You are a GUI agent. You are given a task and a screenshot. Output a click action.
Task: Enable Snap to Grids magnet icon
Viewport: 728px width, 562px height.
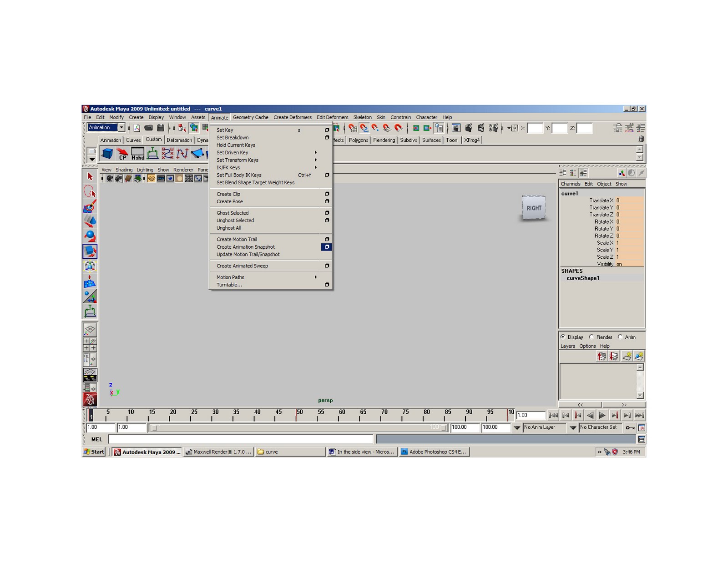pos(353,128)
